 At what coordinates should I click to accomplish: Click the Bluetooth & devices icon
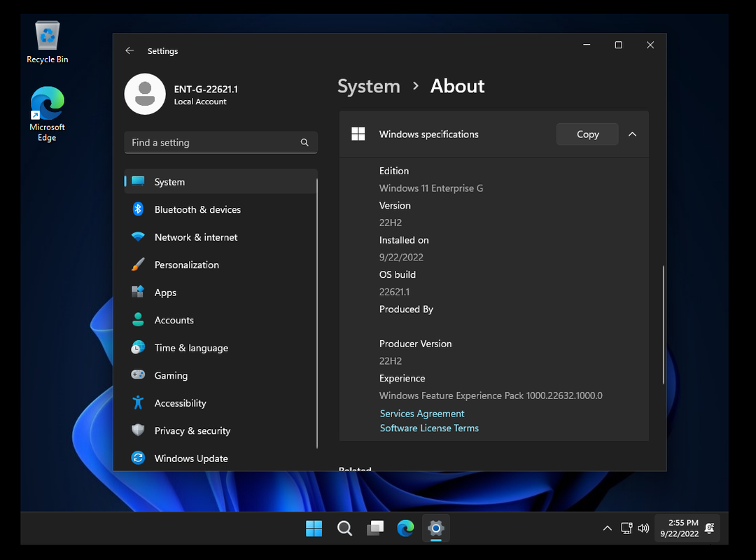(x=138, y=209)
